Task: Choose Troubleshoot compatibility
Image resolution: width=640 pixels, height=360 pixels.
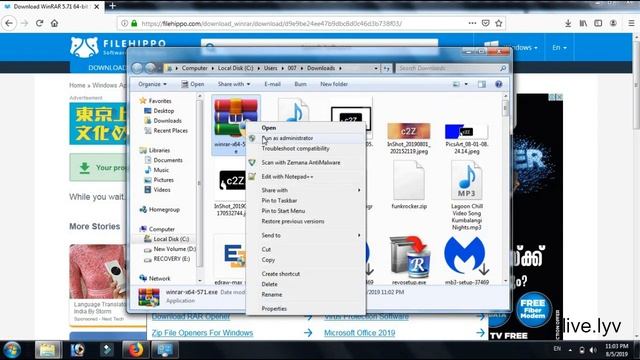Action: pos(296,149)
